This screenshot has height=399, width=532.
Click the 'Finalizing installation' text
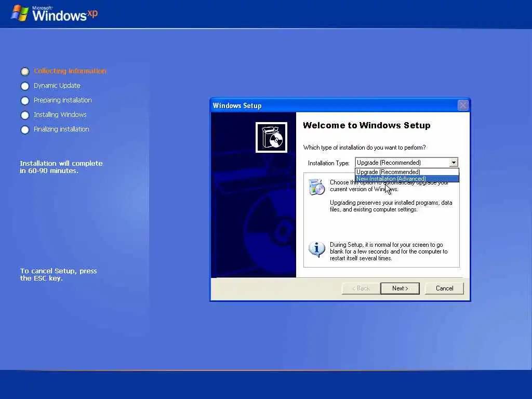pos(61,129)
